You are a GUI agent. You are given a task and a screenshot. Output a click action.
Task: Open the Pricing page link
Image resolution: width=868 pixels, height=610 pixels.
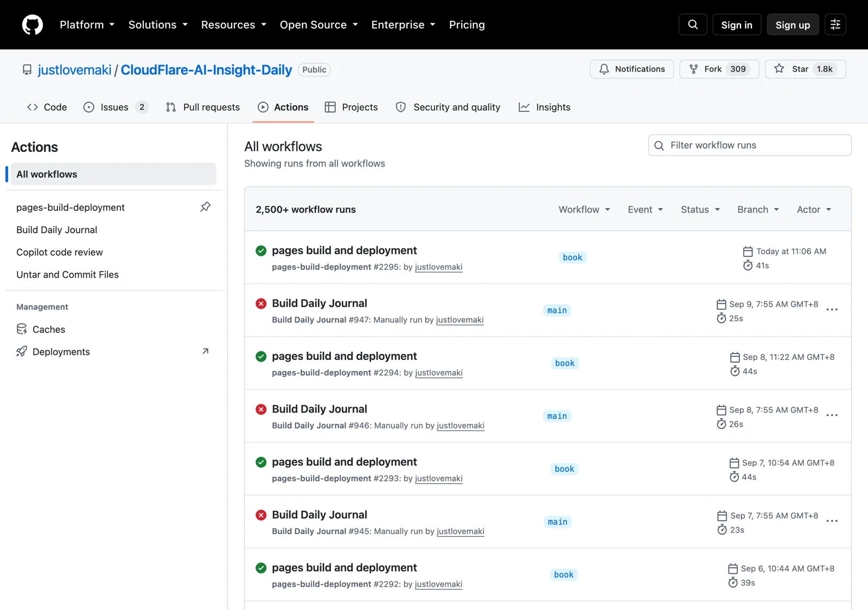[x=467, y=25]
